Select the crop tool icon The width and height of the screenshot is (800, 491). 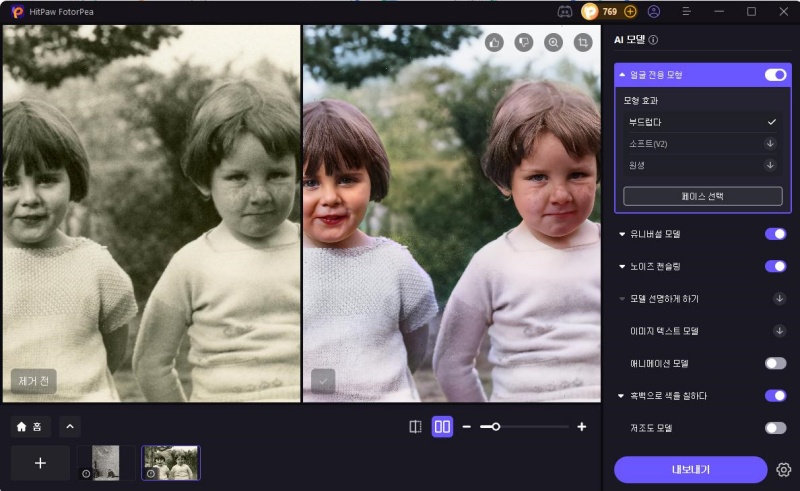(582, 42)
